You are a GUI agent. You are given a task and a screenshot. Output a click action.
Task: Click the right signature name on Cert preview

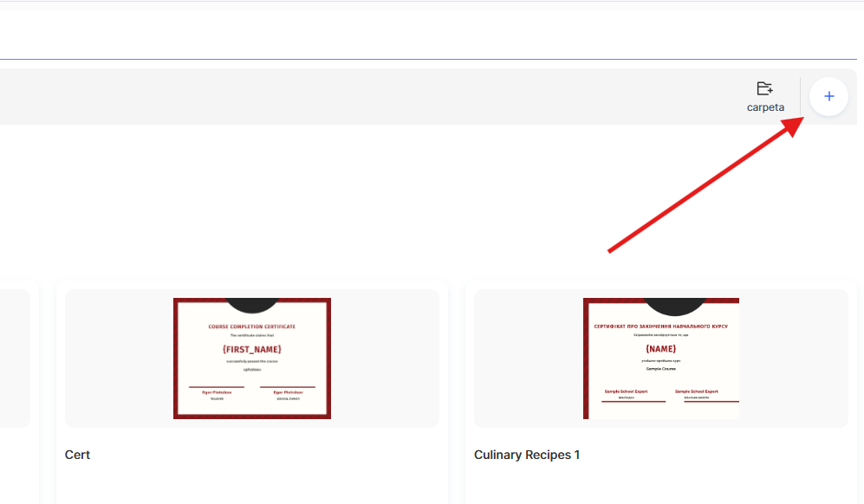pyautogui.click(x=288, y=392)
